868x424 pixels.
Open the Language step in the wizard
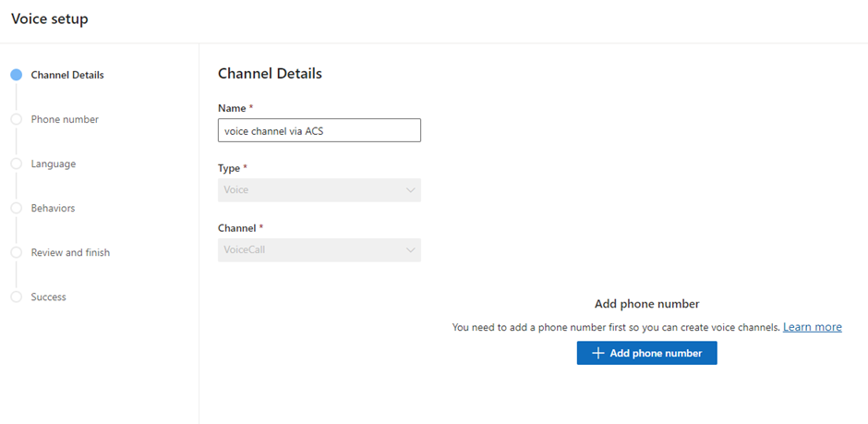coord(54,164)
